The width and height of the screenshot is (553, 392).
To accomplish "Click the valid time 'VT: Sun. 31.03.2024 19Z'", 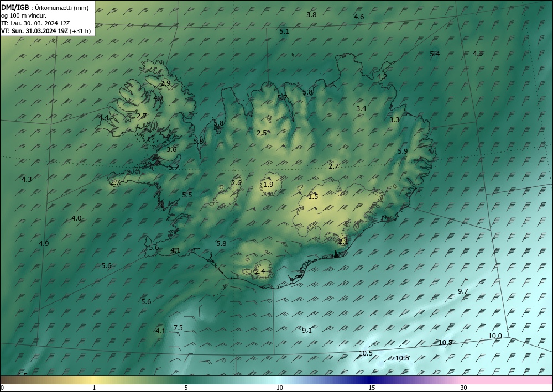I will 34,31.
